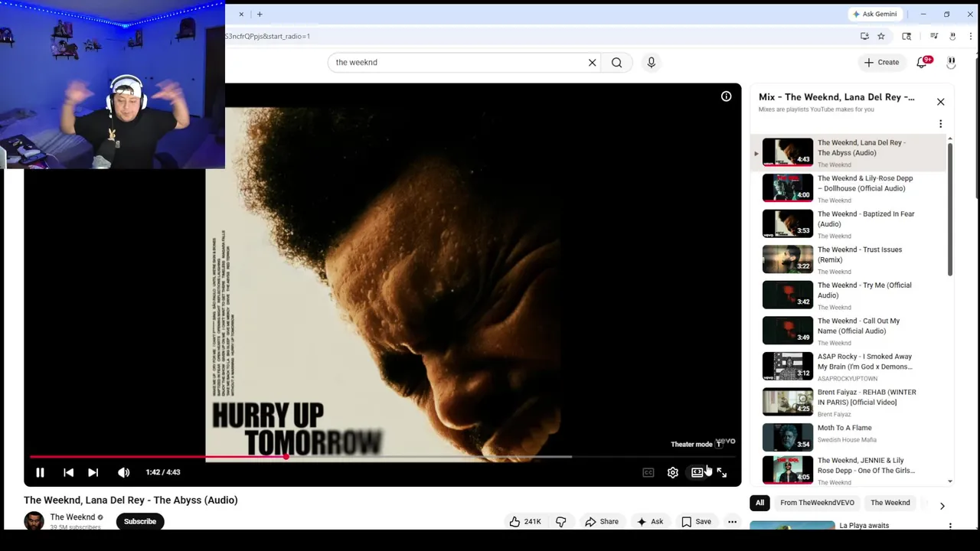Mute the video with the speaker icon
The image size is (980, 551).
[123, 472]
